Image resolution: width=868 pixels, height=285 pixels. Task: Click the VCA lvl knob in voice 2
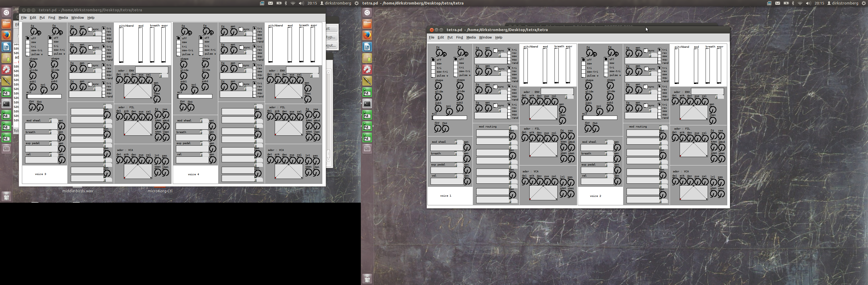pos(713,182)
